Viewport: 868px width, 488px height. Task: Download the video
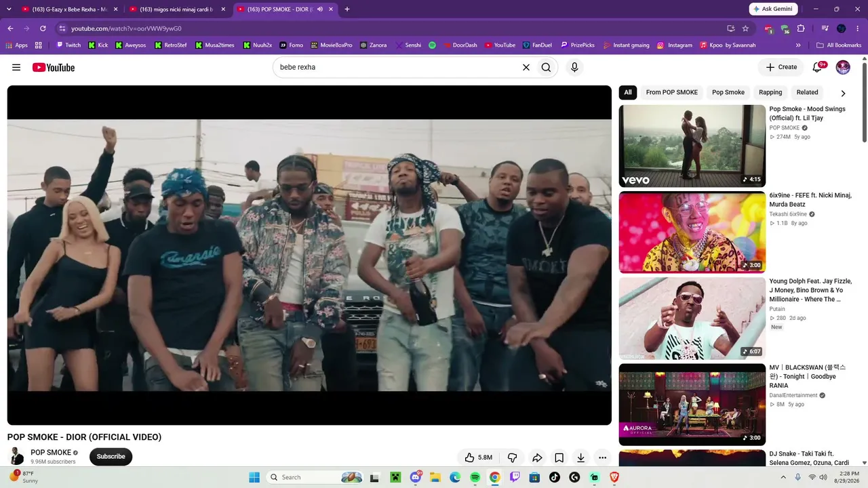tap(580, 457)
